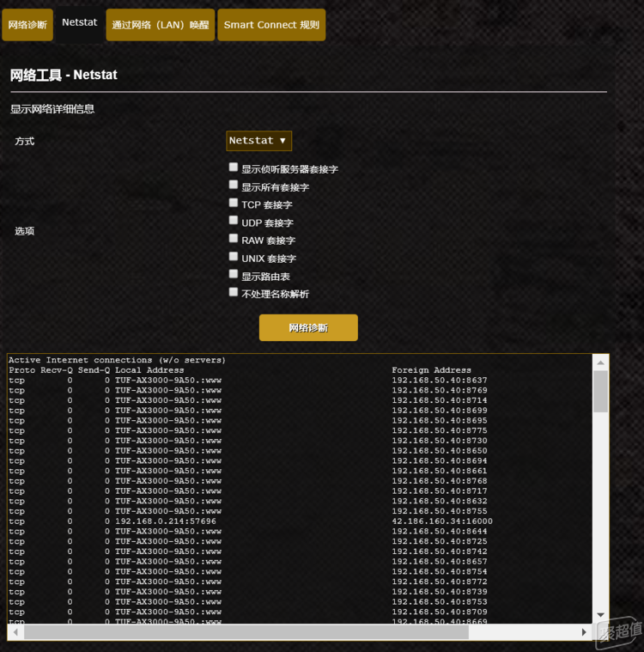The image size is (644, 652).
Task: Open the 网络诊断 tab
Action: tap(27, 25)
